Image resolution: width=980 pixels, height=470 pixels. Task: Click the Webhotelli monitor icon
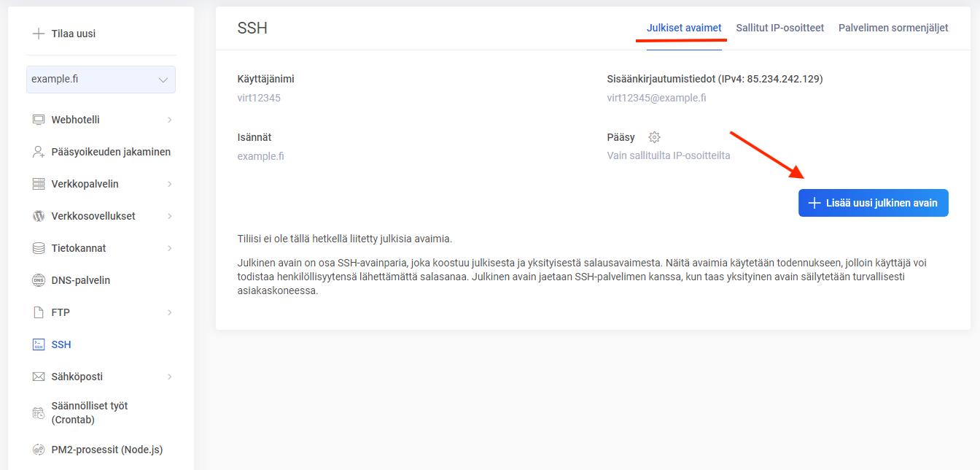coord(39,120)
